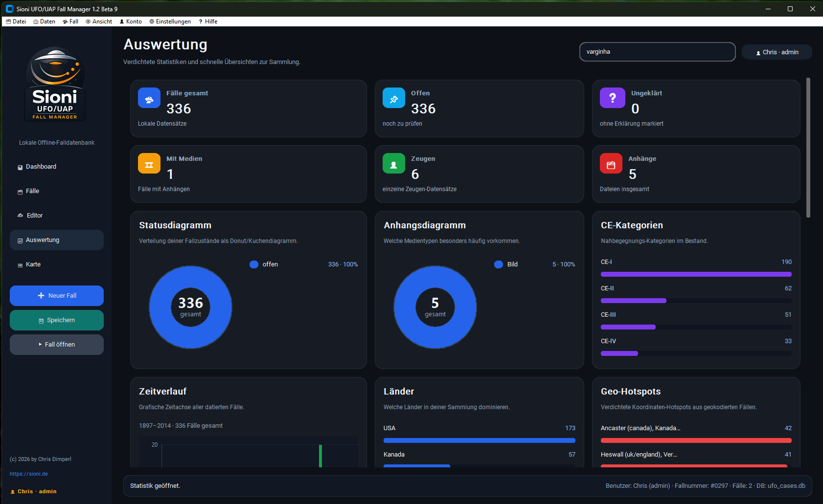Select the Dashboard icon in the sidebar
This screenshot has width=823, height=504.
click(20, 167)
